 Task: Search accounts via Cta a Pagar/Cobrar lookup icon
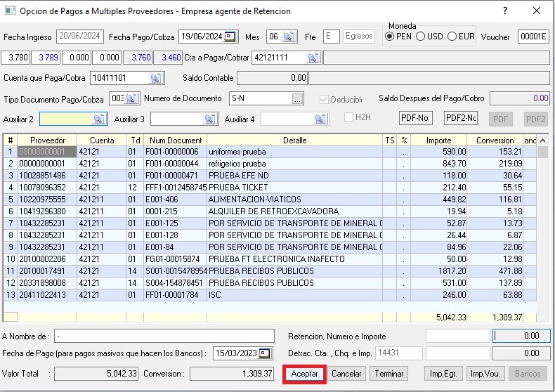click(313, 58)
